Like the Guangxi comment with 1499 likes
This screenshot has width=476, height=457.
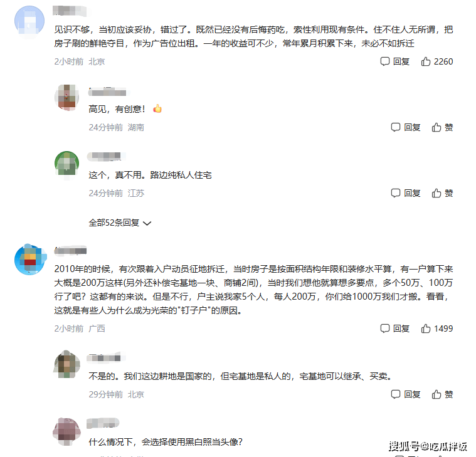437,328
